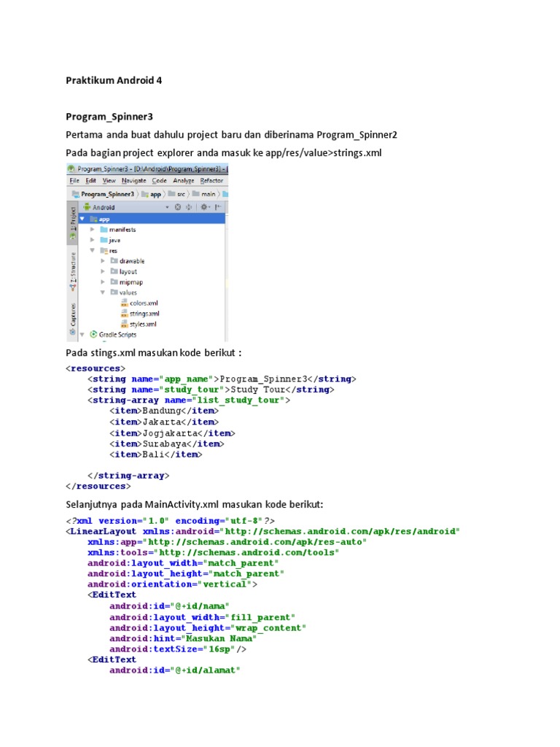Screen dimensions: 560x747
Task: Collapse the Gradle Scripts arrow
Action: (x=82, y=334)
